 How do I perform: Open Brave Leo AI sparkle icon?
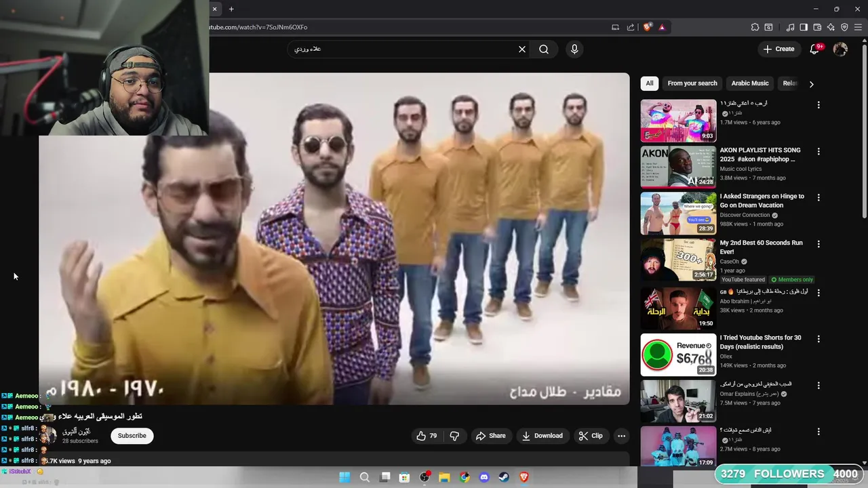831,27
